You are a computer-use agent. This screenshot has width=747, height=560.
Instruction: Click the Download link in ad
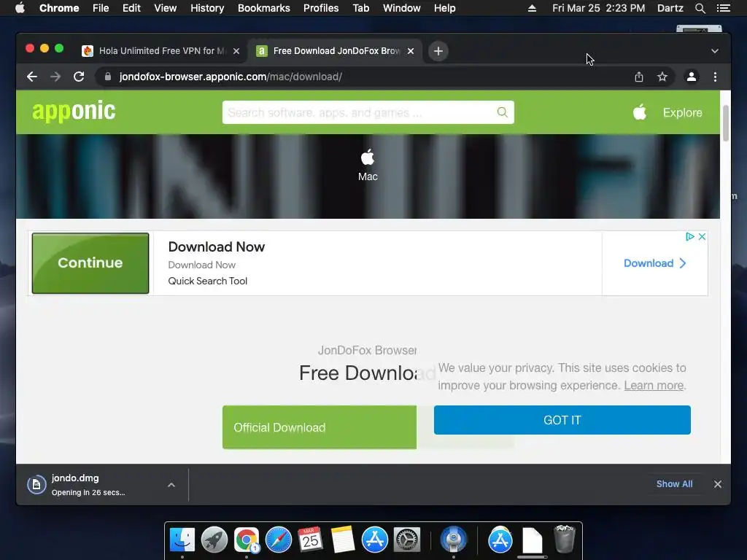coord(654,263)
